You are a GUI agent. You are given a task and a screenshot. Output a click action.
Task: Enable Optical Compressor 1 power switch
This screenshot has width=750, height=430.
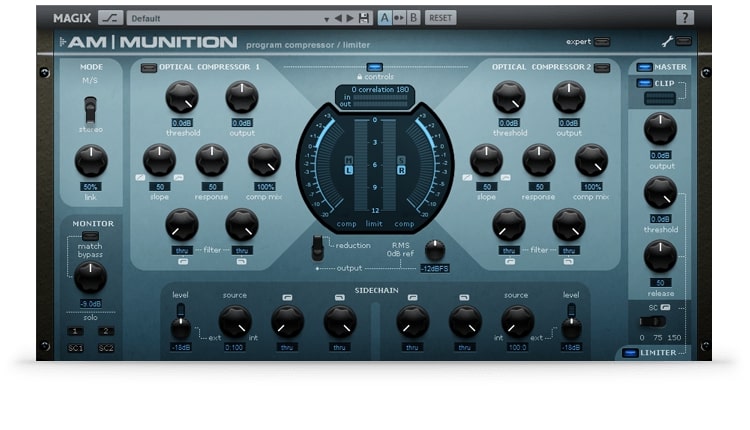(149, 67)
